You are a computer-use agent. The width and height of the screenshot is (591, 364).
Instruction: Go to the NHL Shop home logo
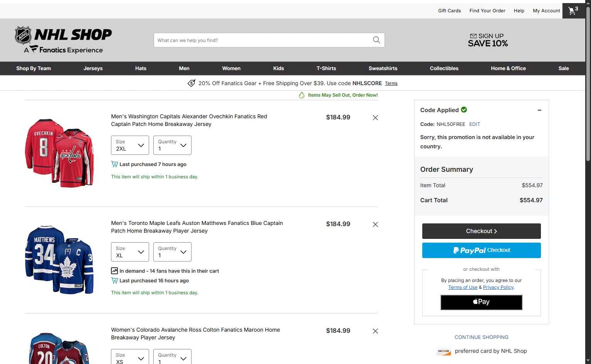point(63,40)
